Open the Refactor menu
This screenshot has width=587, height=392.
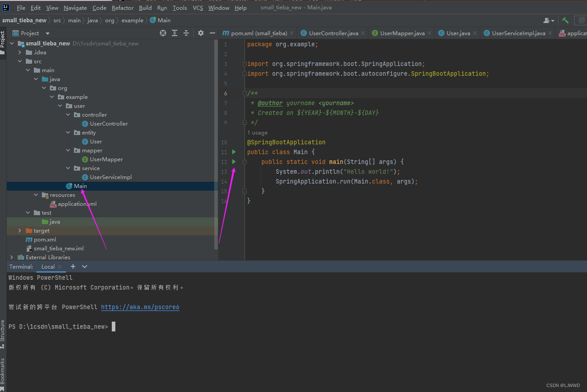tap(122, 8)
